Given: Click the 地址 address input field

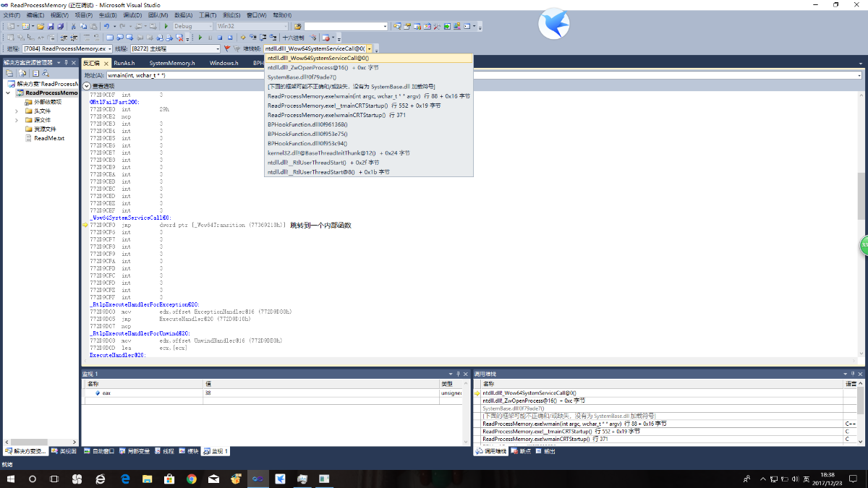Looking at the screenshot, I should click(483, 75).
